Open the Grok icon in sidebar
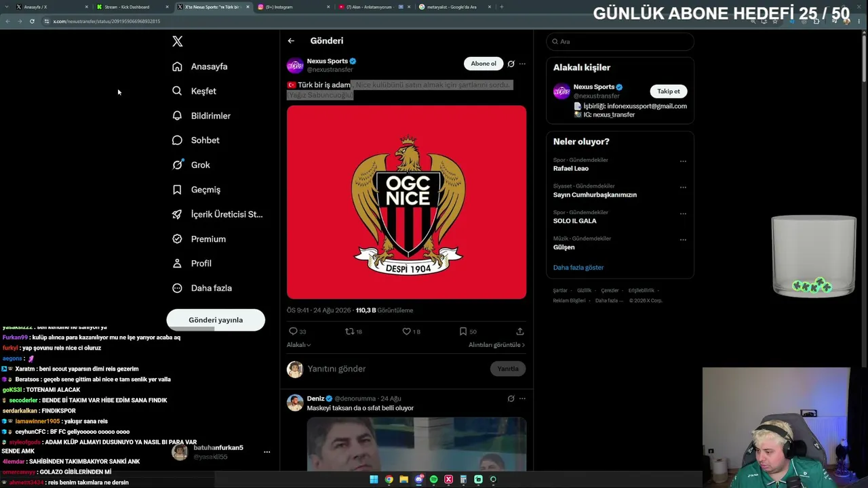Screen dimensions: 868x488 [x=177, y=165]
